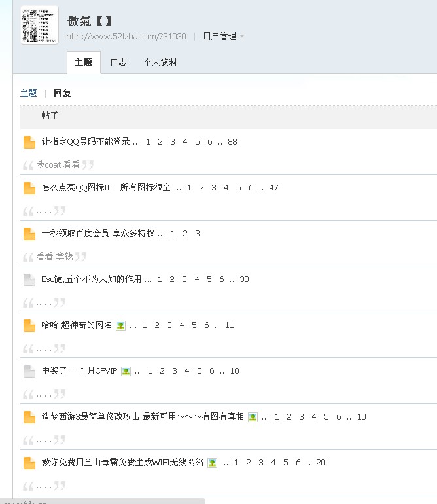The width and height of the screenshot is (437, 504).
Task: Go to page 5 of 金山毒霸WIFI thread
Action: pyautogui.click(x=286, y=463)
